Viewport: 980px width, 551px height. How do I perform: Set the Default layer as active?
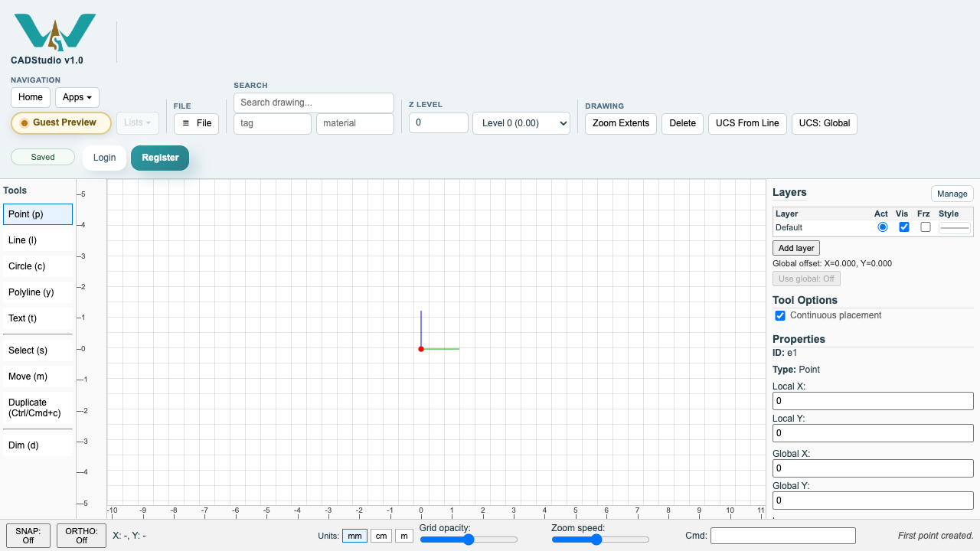pyautogui.click(x=883, y=227)
